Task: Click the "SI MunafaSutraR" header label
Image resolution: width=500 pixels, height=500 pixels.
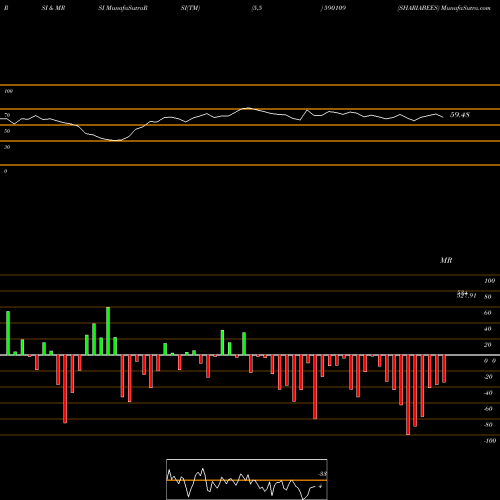Action: tap(123, 8)
